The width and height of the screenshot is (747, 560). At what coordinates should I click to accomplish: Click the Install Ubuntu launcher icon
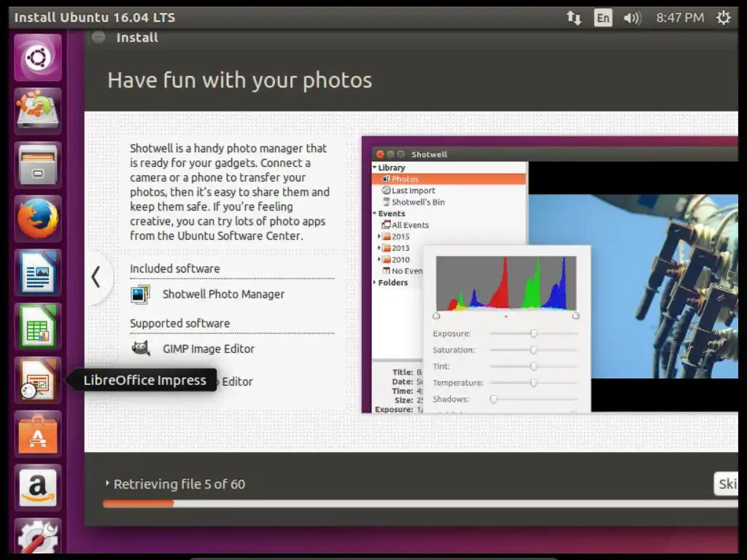point(38,111)
